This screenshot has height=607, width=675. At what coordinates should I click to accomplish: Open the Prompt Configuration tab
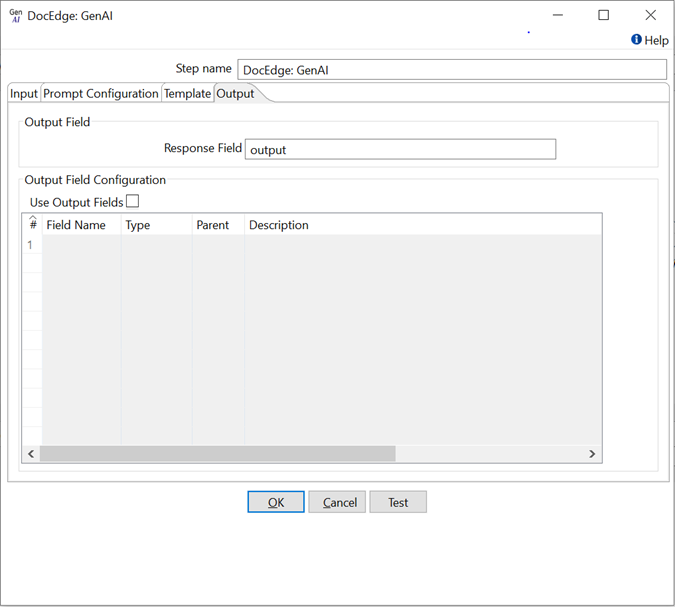[100, 93]
